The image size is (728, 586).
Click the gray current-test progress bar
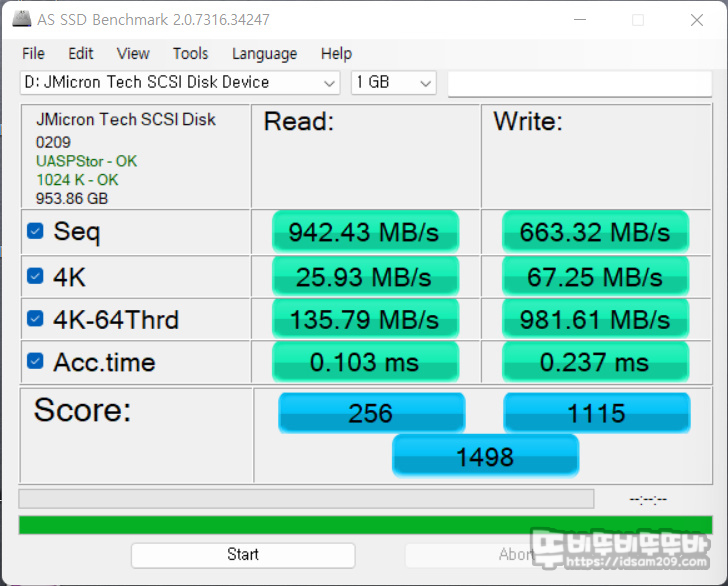click(x=306, y=499)
